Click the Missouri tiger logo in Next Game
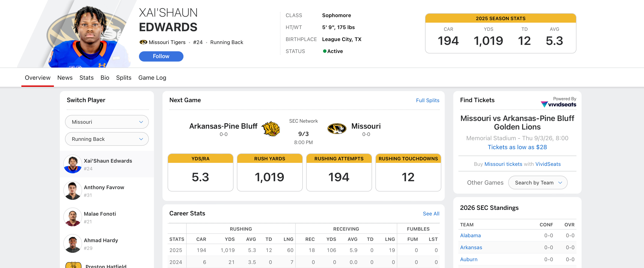This screenshot has height=268, width=644. (x=337, y=129)
